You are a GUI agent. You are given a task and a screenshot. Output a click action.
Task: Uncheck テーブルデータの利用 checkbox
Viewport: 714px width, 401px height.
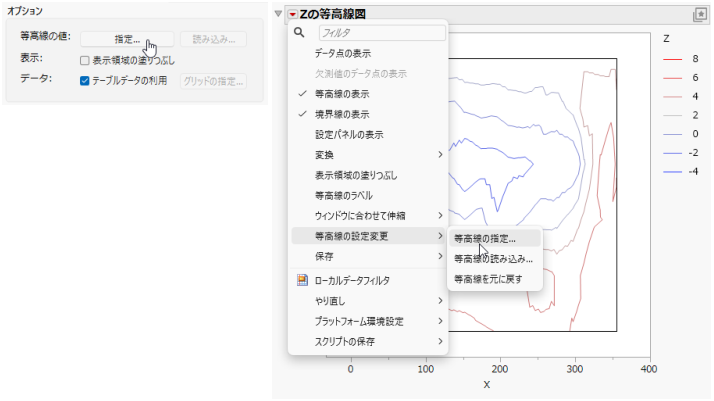point(84,81)
